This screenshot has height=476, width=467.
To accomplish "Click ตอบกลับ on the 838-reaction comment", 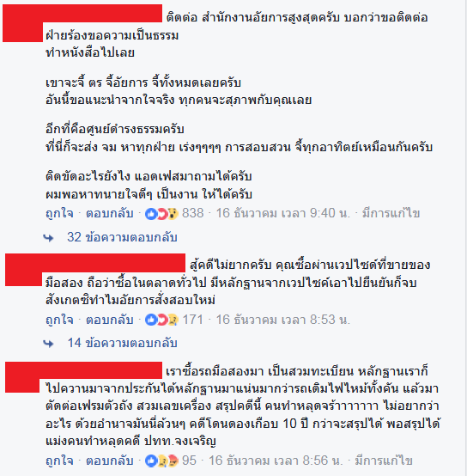I will (110, 213).
